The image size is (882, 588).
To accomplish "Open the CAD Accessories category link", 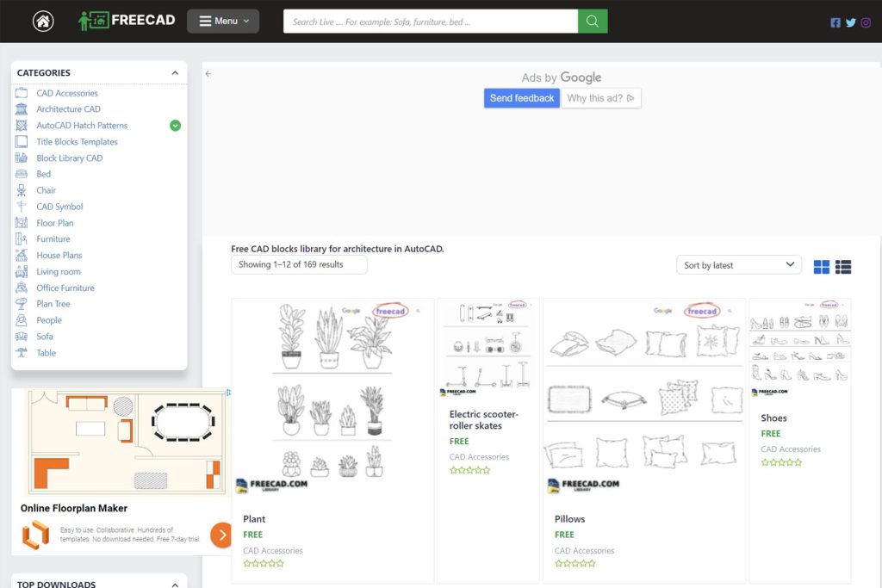I will coord(67,93).
